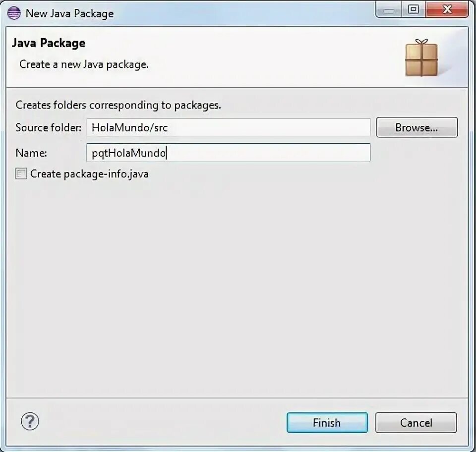Click inside the Name field with pqtHolaMundo
This screenshot has width=476, height=452.
(228, 153)
